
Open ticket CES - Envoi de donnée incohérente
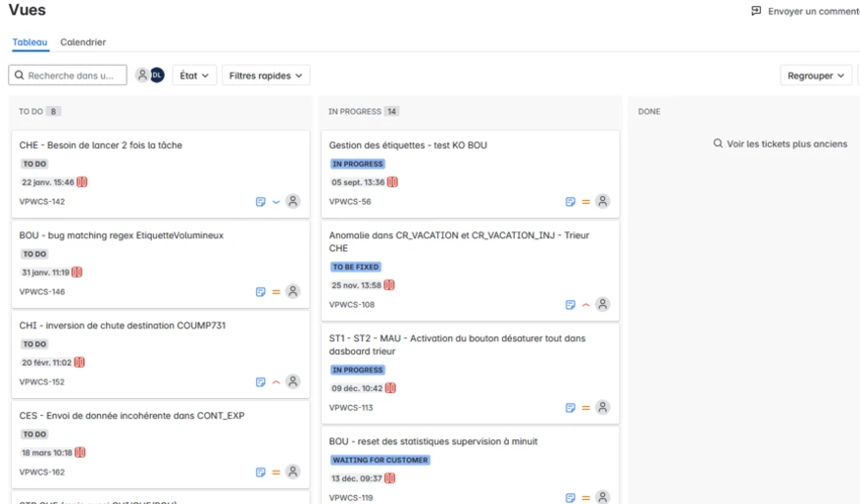(131, 416)
